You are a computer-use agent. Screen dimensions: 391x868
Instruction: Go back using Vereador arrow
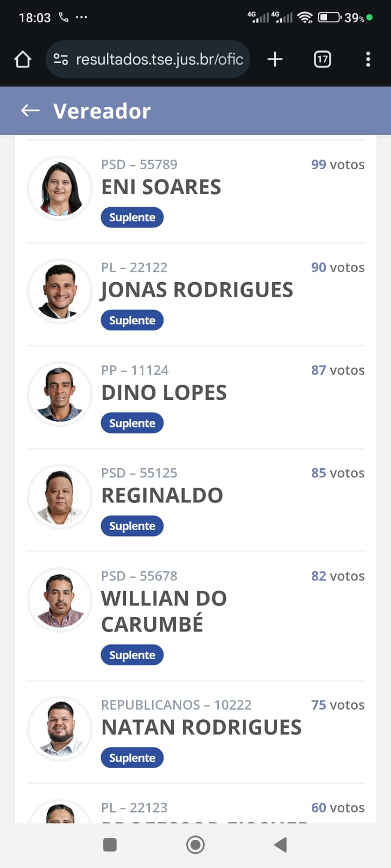(x=30, y=111)
